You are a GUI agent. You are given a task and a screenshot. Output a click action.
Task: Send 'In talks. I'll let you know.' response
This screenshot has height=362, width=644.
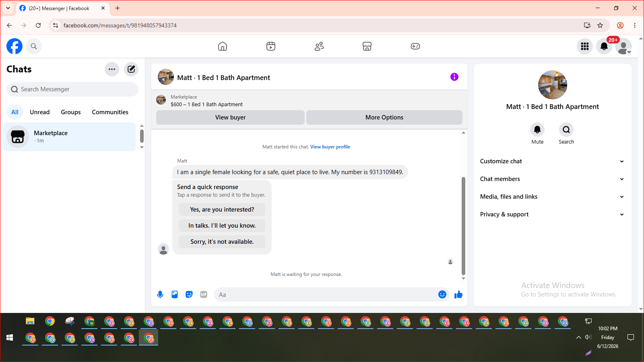pos(222,226)
